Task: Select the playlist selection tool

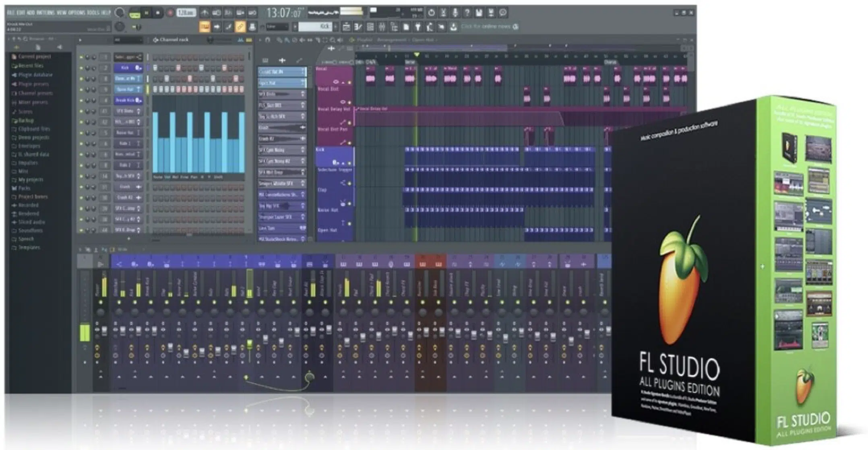Action: (x=325, y=40)
